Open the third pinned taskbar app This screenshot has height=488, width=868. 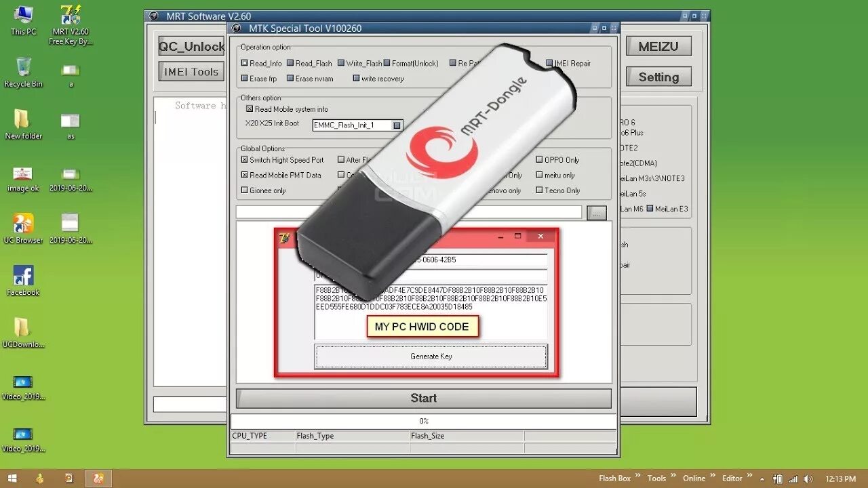pos(69,478)
